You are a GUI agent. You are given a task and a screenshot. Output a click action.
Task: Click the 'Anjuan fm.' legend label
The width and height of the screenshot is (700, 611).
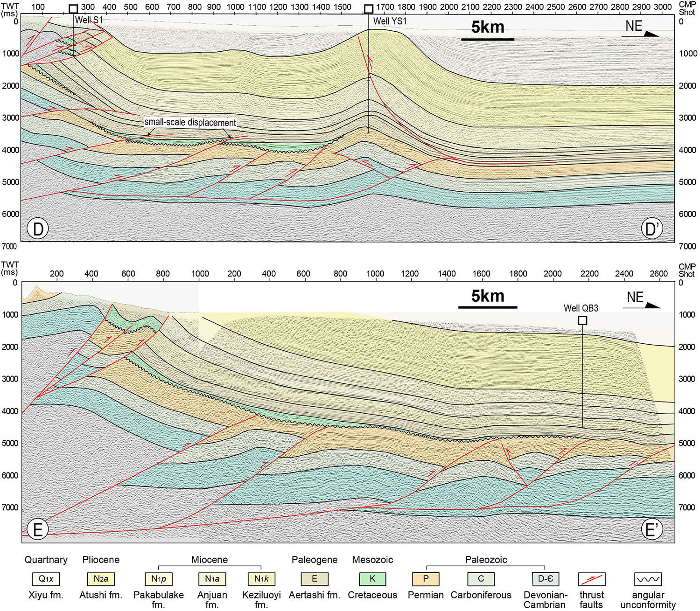(x=212, y=600)
